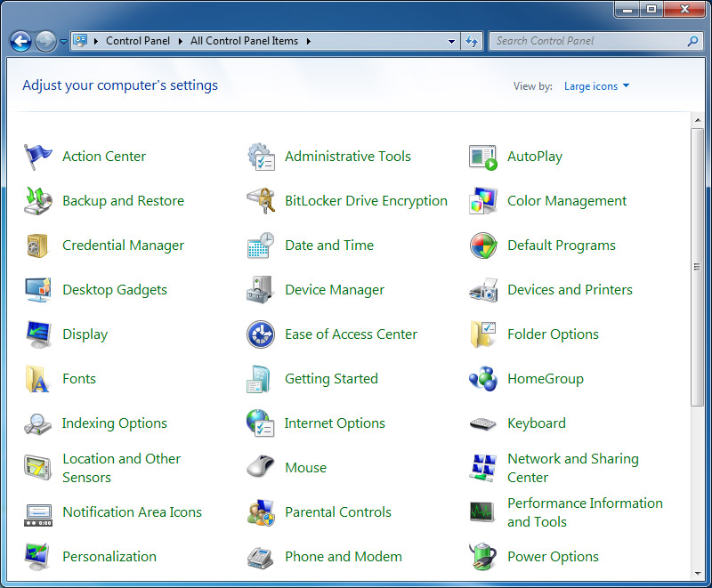
Task: Open the Ease of Access Center icon
Action: coord(261,334)
